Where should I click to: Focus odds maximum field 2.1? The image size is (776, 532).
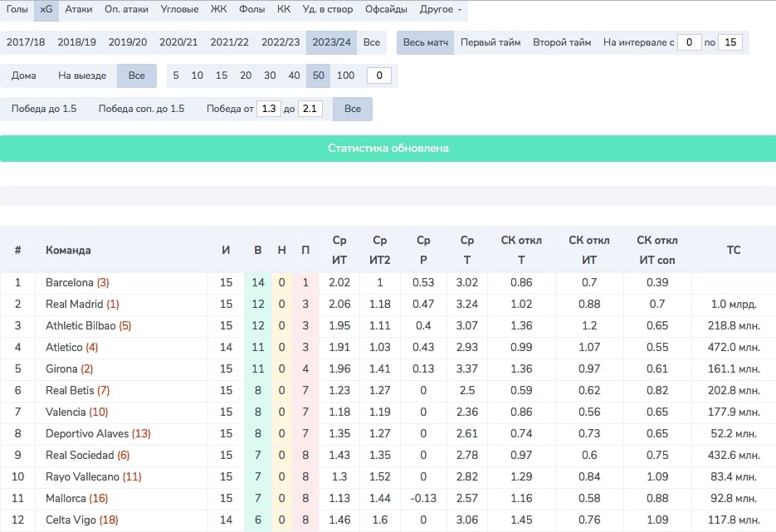tap(310, 109)
